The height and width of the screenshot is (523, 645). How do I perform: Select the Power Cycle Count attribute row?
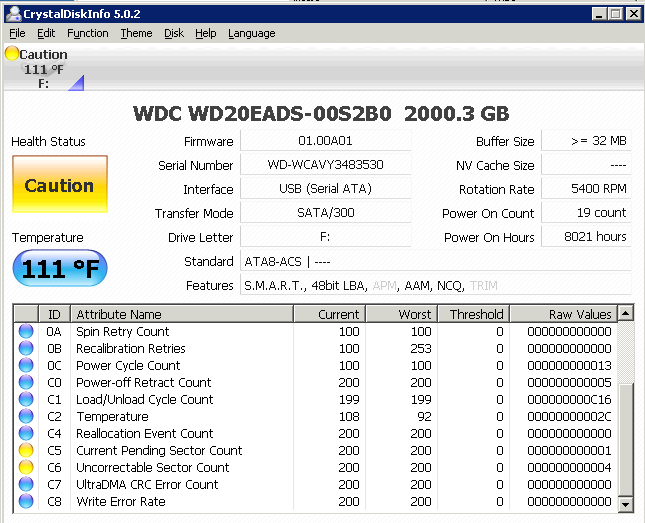[316, 365]
